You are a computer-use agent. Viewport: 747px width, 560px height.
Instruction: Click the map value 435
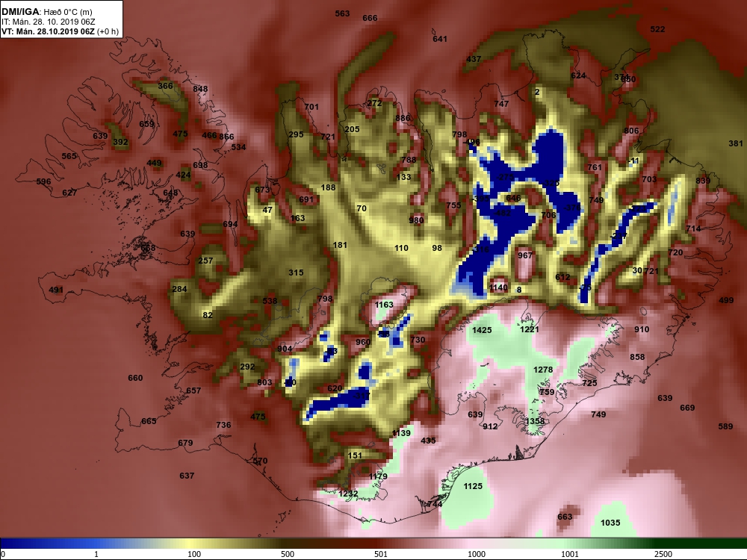(x=428, y=441)
